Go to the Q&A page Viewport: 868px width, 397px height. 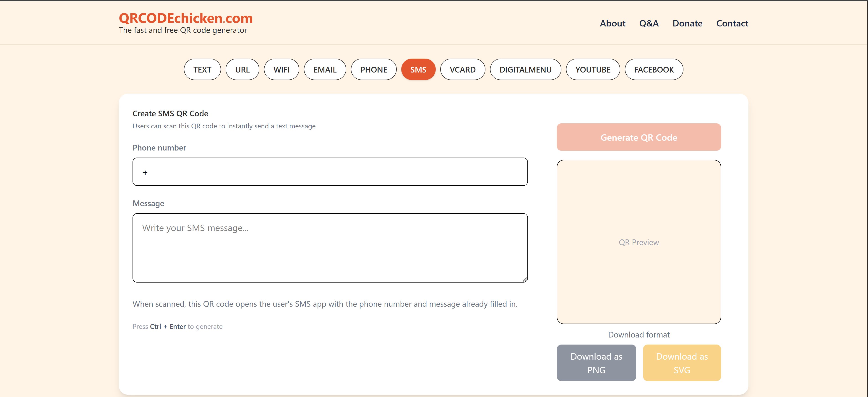[x=649, y=23]
